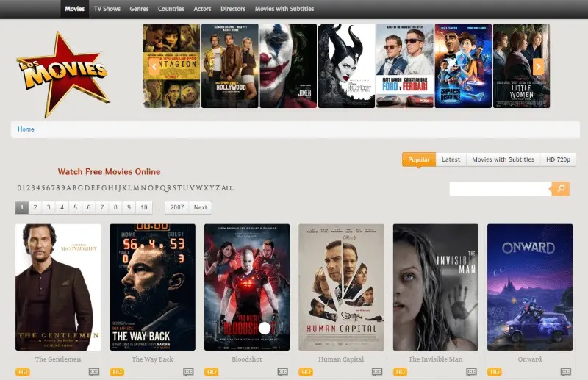Click the Home breadcrumb link

tap(26, 129)
